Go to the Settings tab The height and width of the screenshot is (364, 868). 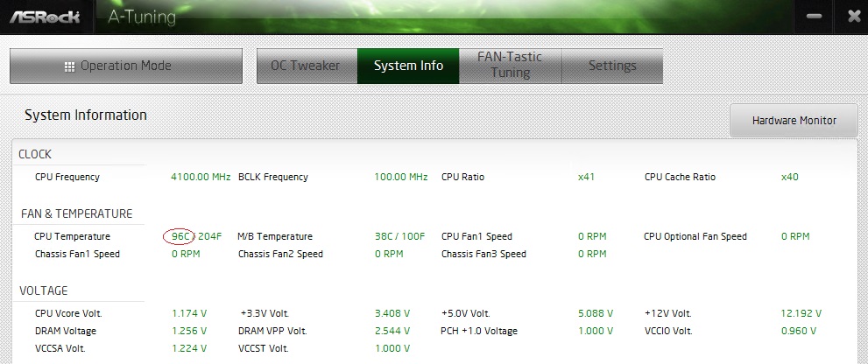(612, 66)
